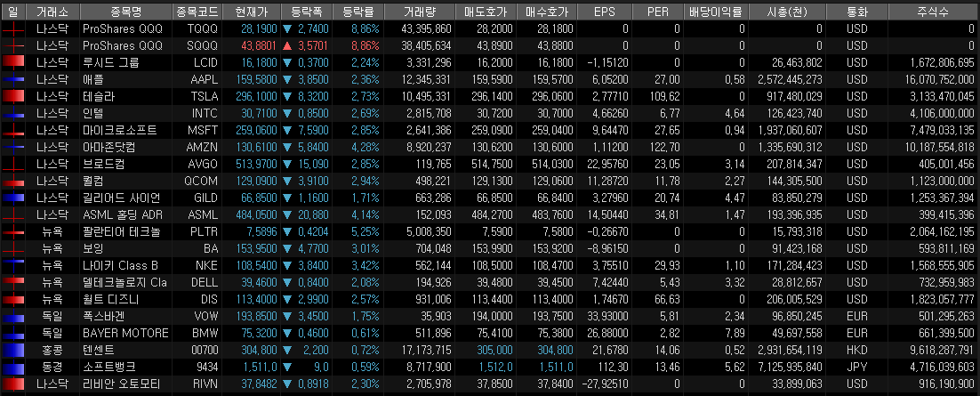Click the daily candle icon for 루시드 그룹
980x396 pixels.
12,62
